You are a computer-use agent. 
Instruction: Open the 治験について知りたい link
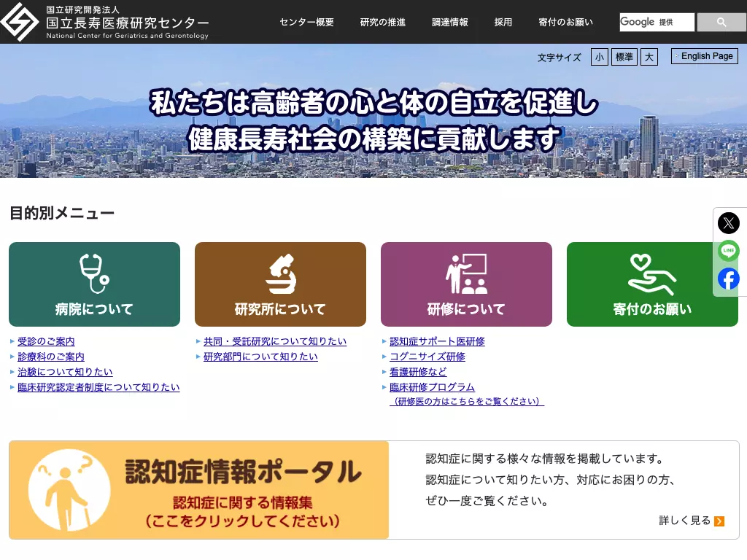pyautogui.click(x=65, y=372)
